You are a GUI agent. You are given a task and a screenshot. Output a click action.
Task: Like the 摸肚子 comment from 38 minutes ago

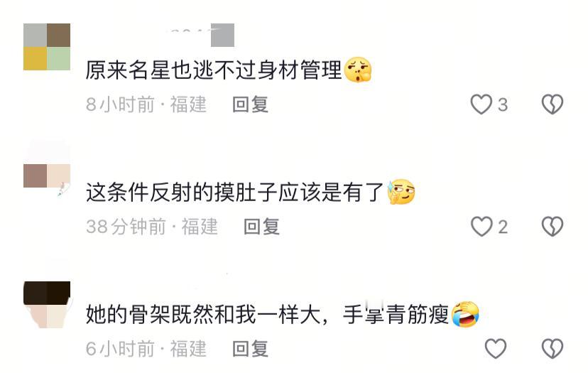pyautogui.click(x=481, y=226)
